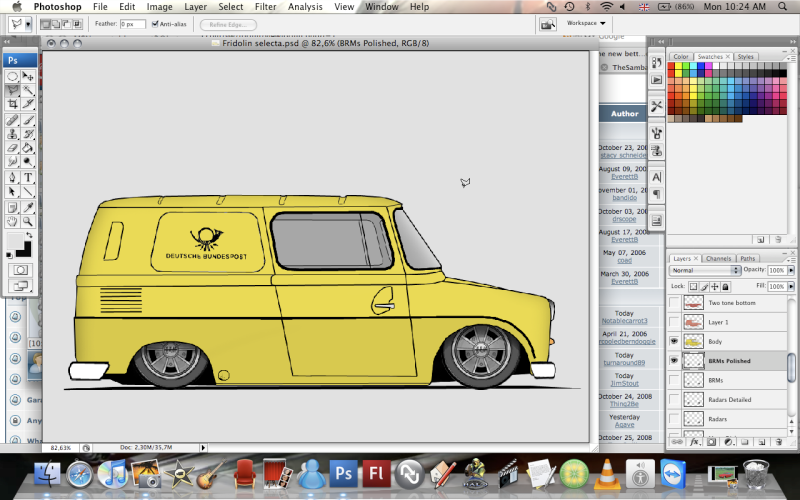The width and height of the screenshot is (800, 500).
Task: Switch to the Styles tab
Action: pyautogui.click(x=745, y=57)
